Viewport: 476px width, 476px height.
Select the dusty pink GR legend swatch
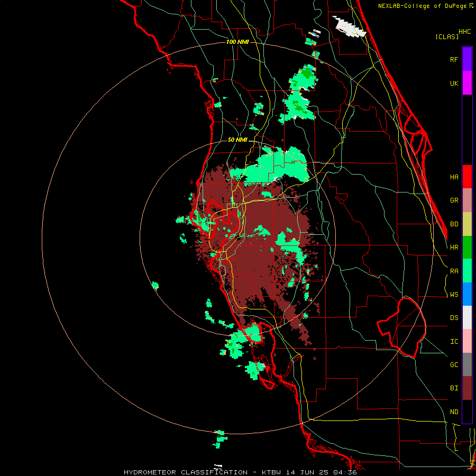[467, 200]
